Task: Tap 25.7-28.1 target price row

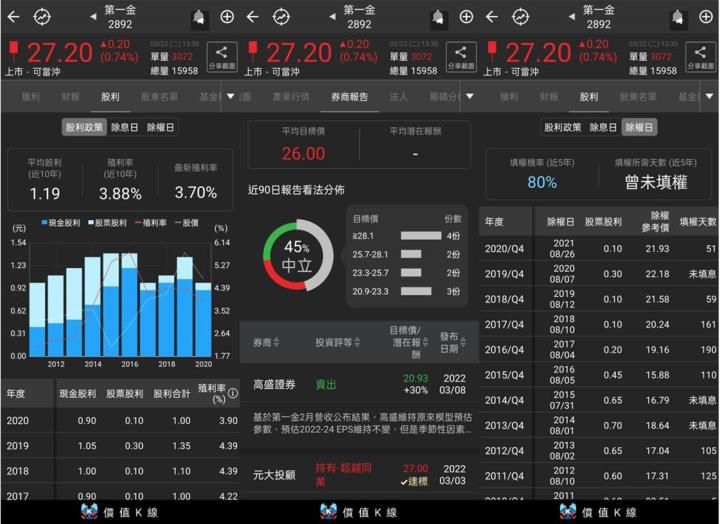Action: coord(406,254)
